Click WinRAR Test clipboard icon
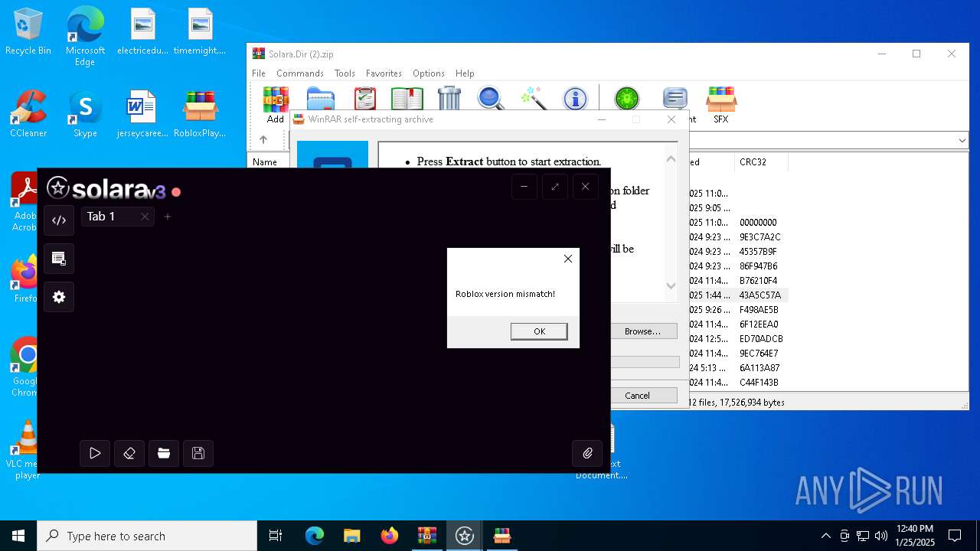The height and width of the screenshot is (551, 980). coord(365,99)
